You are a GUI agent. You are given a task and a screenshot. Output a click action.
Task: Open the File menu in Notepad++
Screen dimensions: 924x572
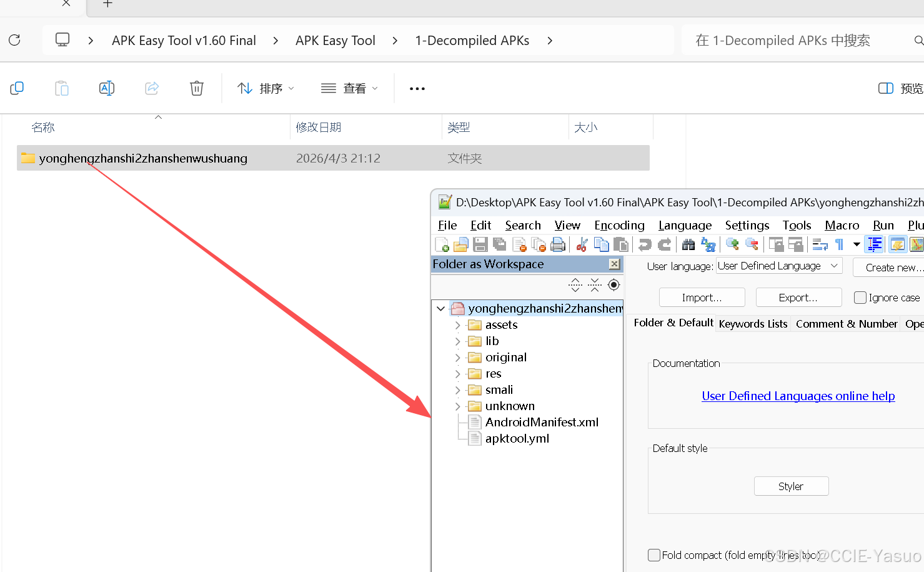point(447,226)
